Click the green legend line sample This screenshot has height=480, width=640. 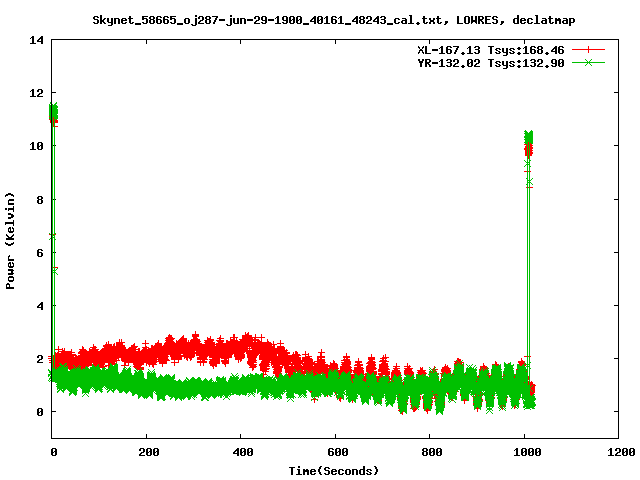pos(588,62)
